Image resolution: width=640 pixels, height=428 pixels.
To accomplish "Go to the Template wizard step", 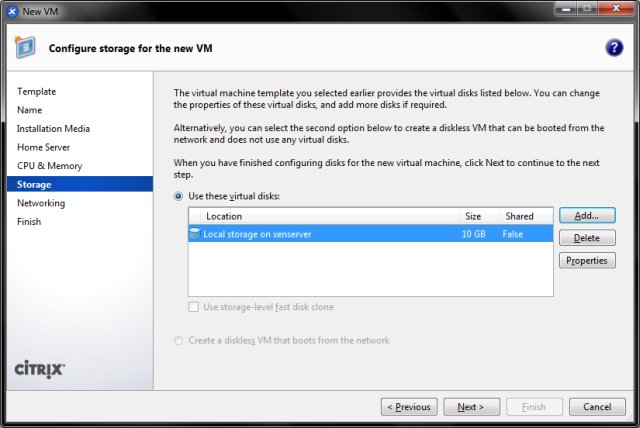I will point(36,91).
